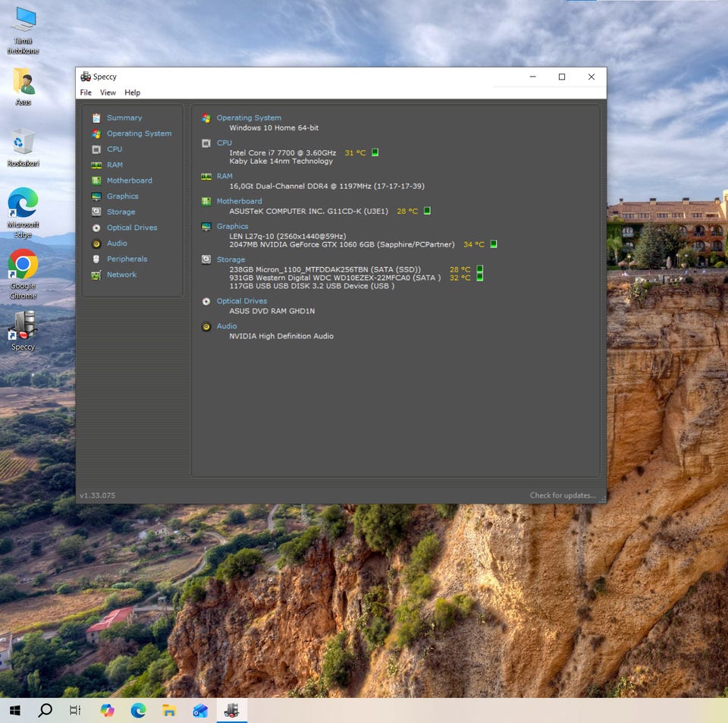Click the Speccy window resize grip
Image resolution: width=728 pixels, height=723 pixels.
(603, 500)
